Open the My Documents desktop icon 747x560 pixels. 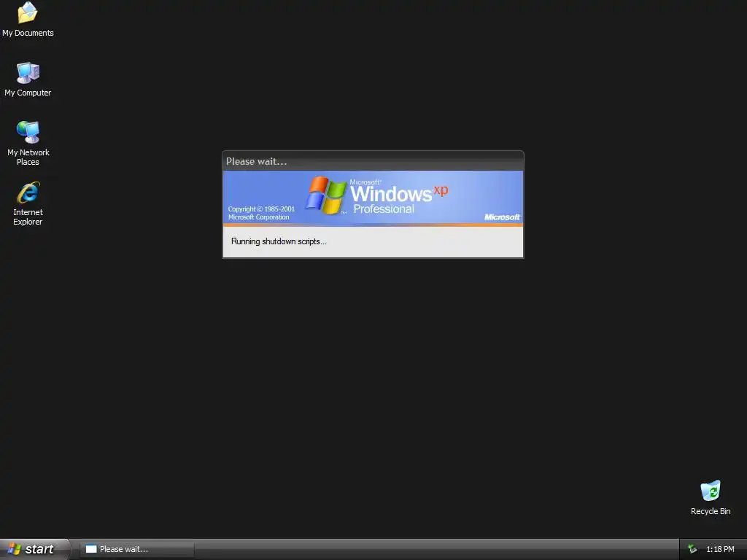(28, 19)
